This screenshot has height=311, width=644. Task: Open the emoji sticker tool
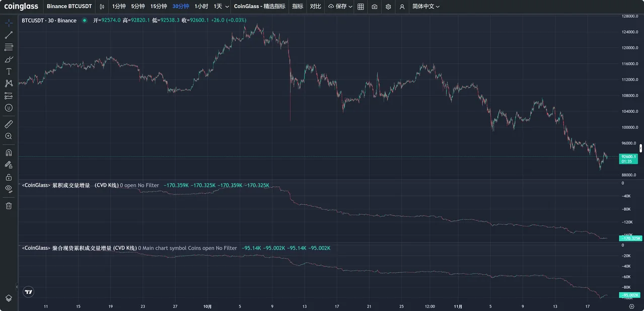9,108
